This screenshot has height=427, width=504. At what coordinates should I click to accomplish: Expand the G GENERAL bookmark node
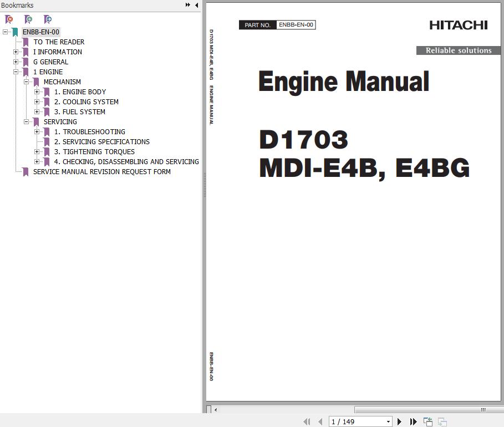click(x=16, y=62)
